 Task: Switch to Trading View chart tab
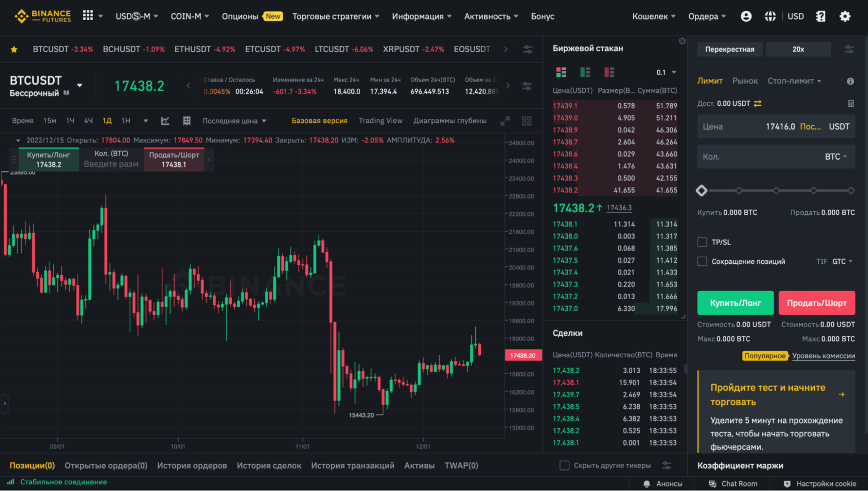click(381, 121)
